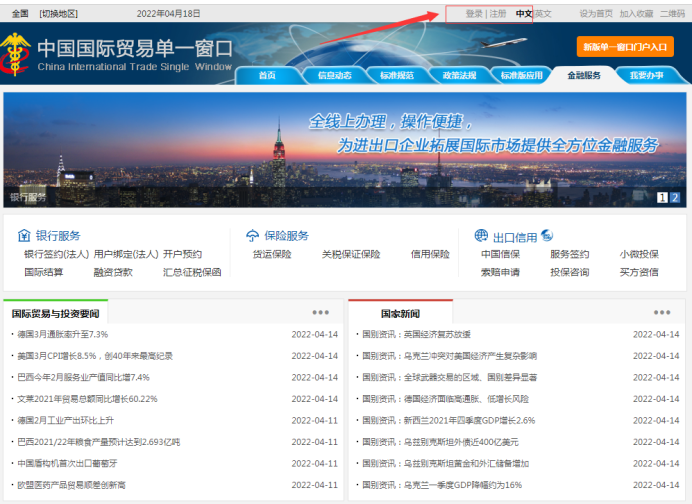Open 货运保险 service
Image resolution: width=692 pixels, height=504 pixels.
coord(272,254)
